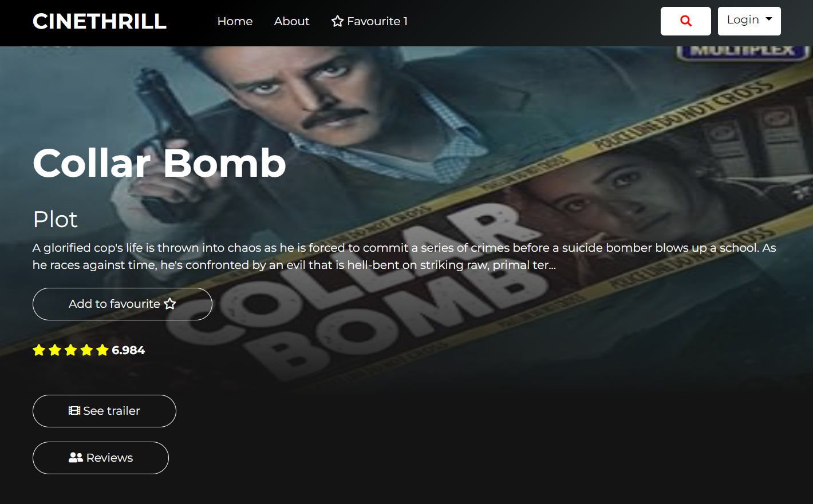This screenshot has width=813, height=504.
Task: Click the people icon on Reviews button
Action: click(76, 458)
